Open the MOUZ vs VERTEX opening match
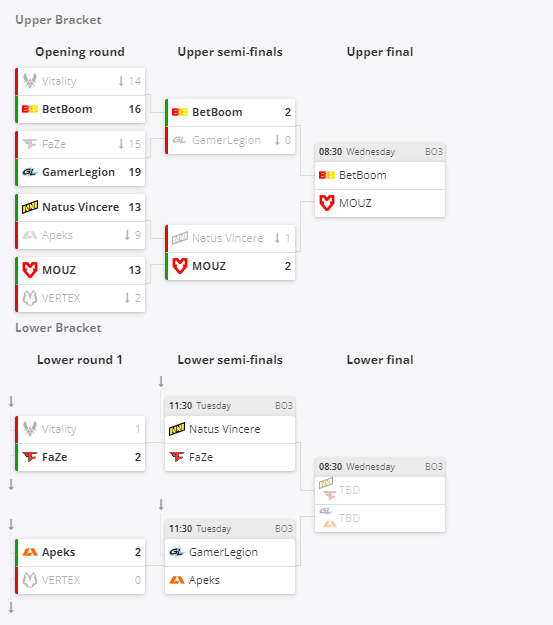553x625 pixels. tap(80, 284)
